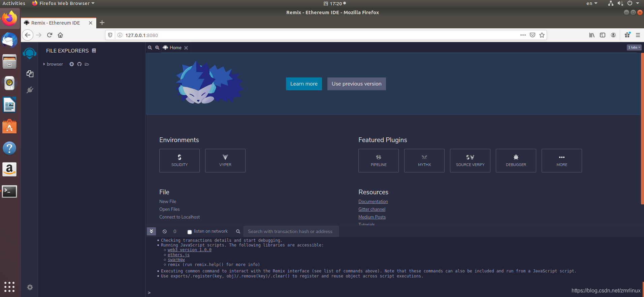
Task: Open the Documentation resource link
Action: click(373, 201)
